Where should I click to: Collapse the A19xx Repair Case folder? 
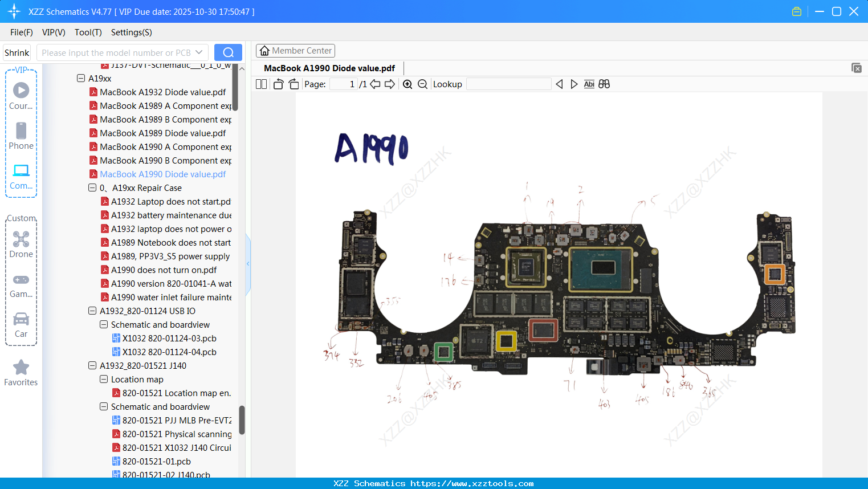92,188
